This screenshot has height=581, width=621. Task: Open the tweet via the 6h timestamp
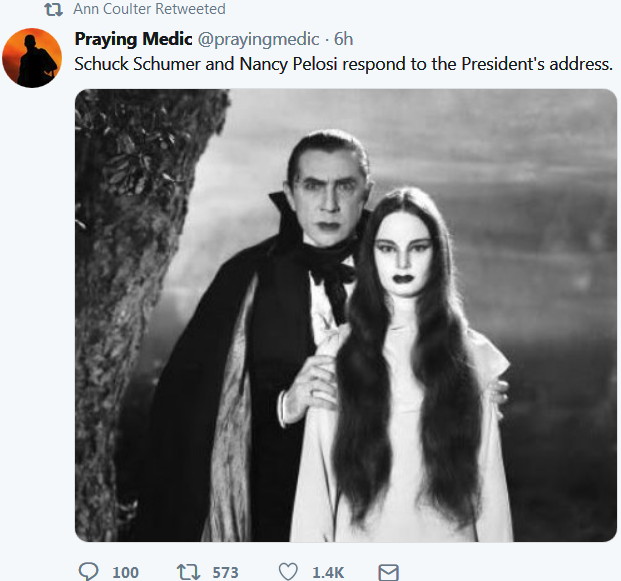point(343,40)
